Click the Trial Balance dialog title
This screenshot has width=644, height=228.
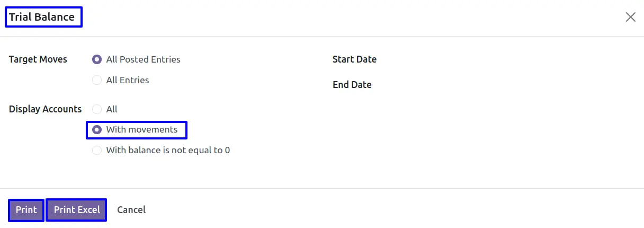click(x=42, y=17)
